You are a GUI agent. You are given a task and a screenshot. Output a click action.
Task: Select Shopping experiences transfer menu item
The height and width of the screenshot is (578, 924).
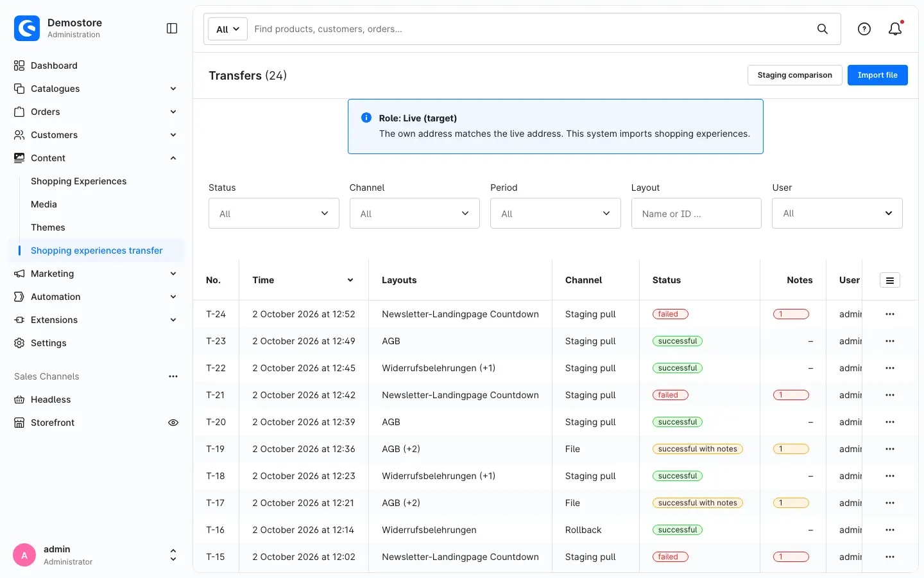tap(97, 250)
